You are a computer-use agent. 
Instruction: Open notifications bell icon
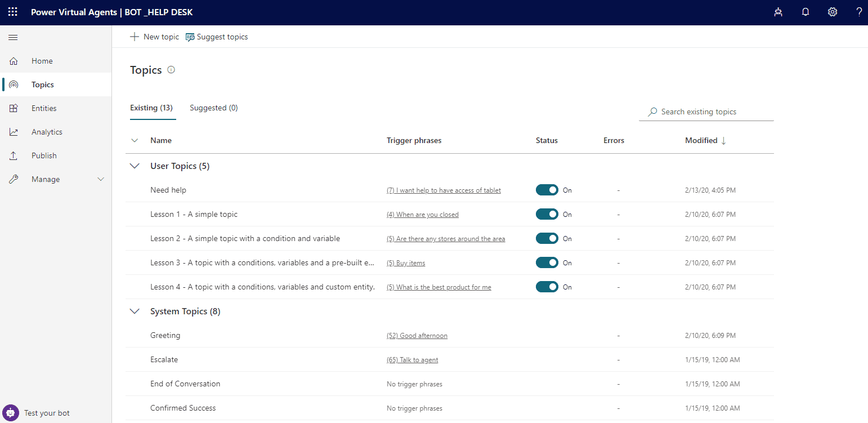click(806, 12)
